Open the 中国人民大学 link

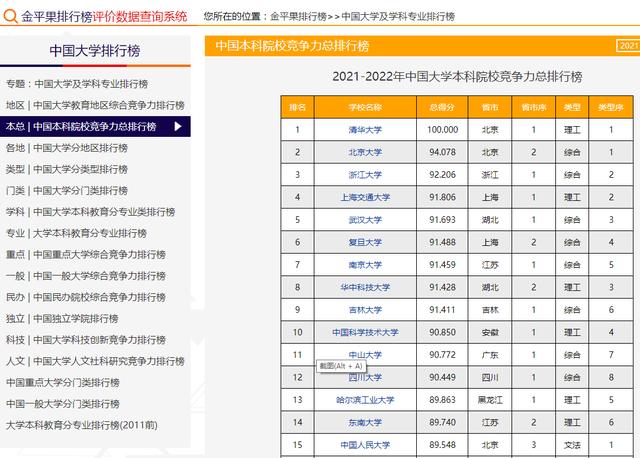pos(365,445)
